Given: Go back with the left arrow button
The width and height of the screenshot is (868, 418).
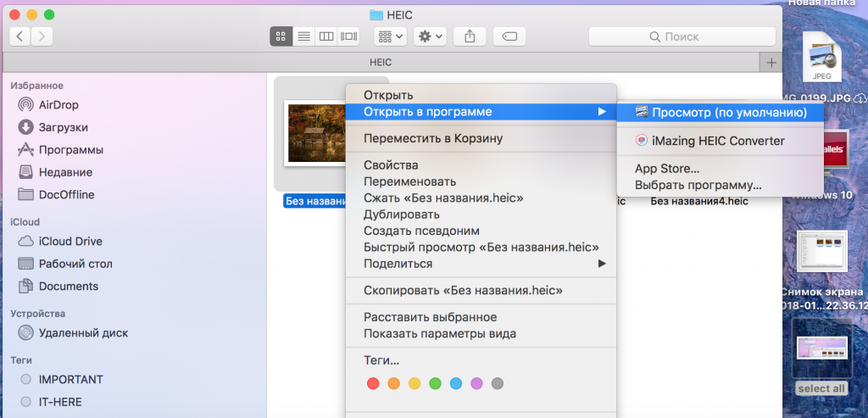Looking at the screenshot, I should coord(19,36).
